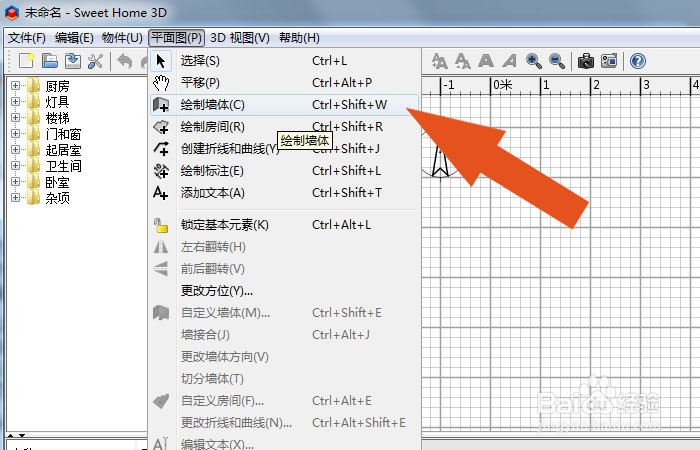Open the 物件(U) menu
This screenshot has height=450, width=700.
[x=122, y=38]
